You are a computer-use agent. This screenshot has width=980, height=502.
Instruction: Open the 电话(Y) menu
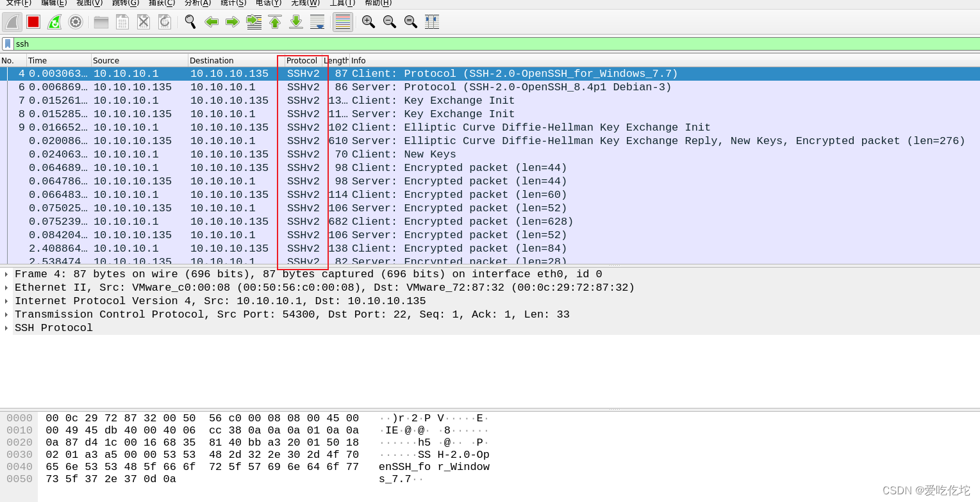tap(269, 3)
